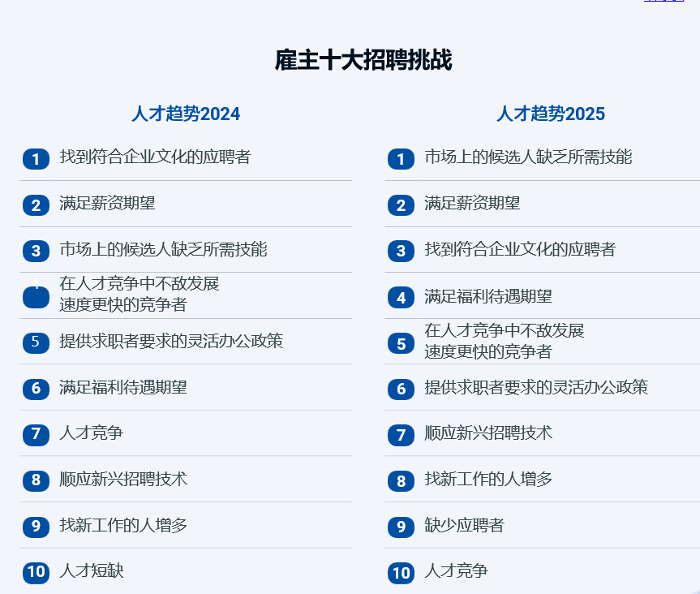This screenshot has width=700, height=594.
Task: Select 市场上的候选人缺乏所需技能 in the 2024 list
Action: pos(163,249)
